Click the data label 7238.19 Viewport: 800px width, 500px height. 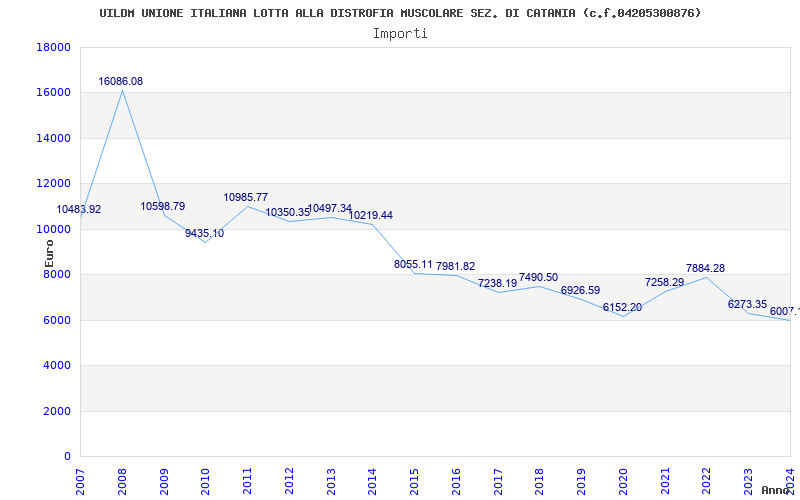[x=497, y=283]
